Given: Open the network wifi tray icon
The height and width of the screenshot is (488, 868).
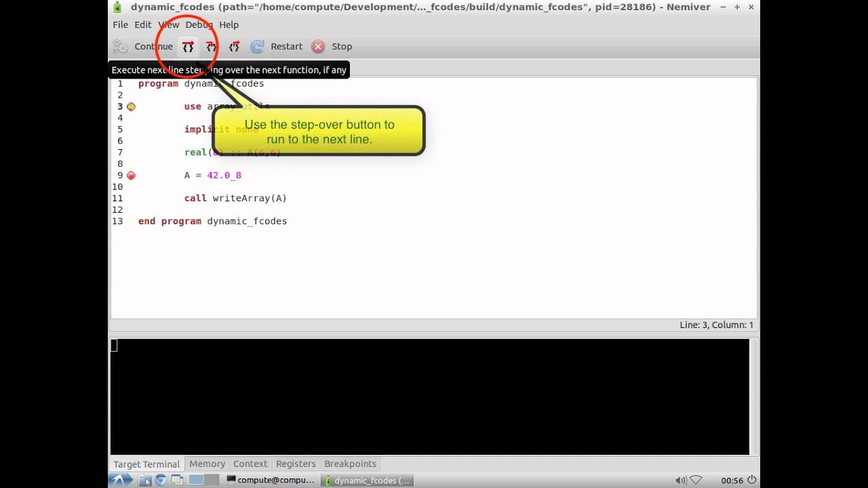Looking at the screenshot, I should pyautogui.click(x=696, y=481).
